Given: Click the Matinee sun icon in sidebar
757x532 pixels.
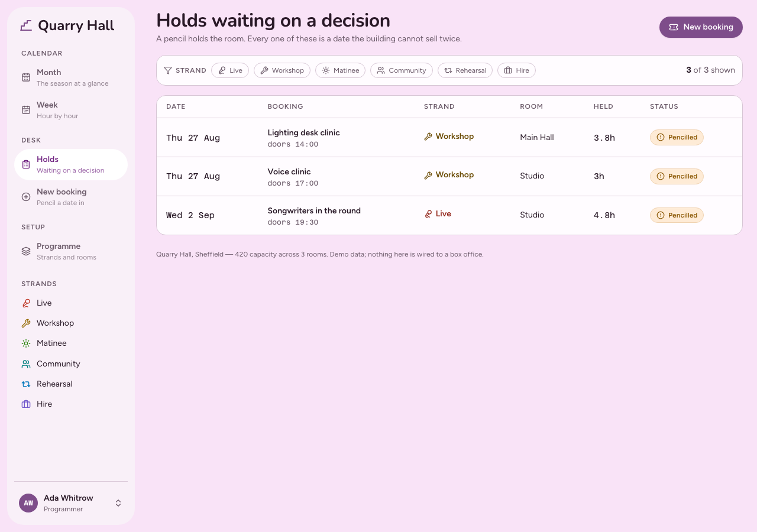Looking at the screenshot, I should click(26, 343).
